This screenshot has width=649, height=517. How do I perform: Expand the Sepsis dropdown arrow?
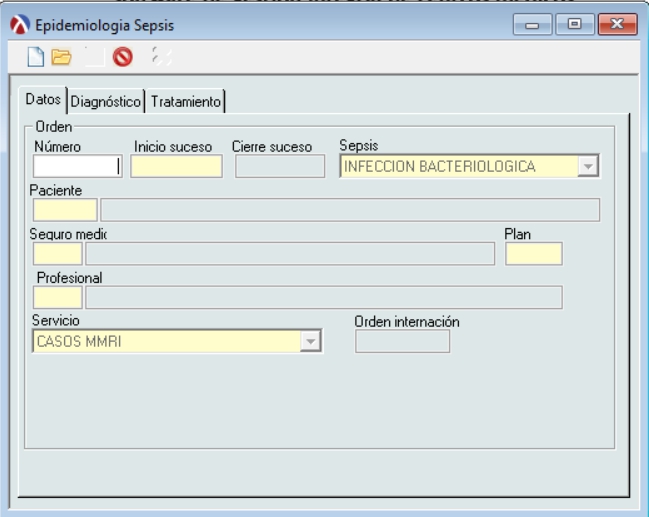tap(589, 167)
